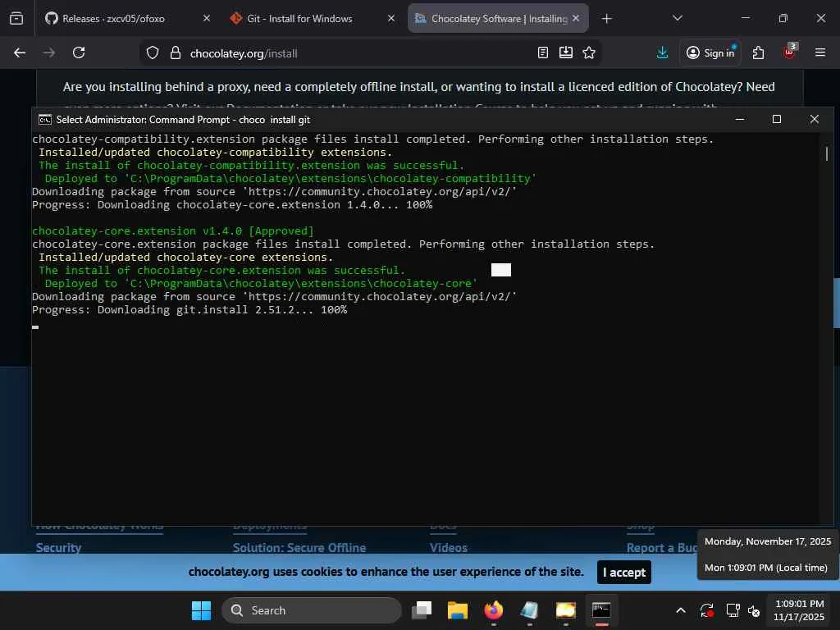This screenshot has height=630, width=840.
Task: Click 'The install of chocolatey-core.extension was successful.' line
Action: pos(221,271)
